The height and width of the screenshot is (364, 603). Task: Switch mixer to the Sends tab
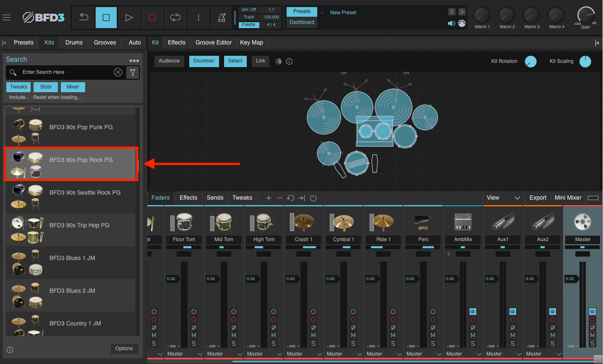(215, 198)
